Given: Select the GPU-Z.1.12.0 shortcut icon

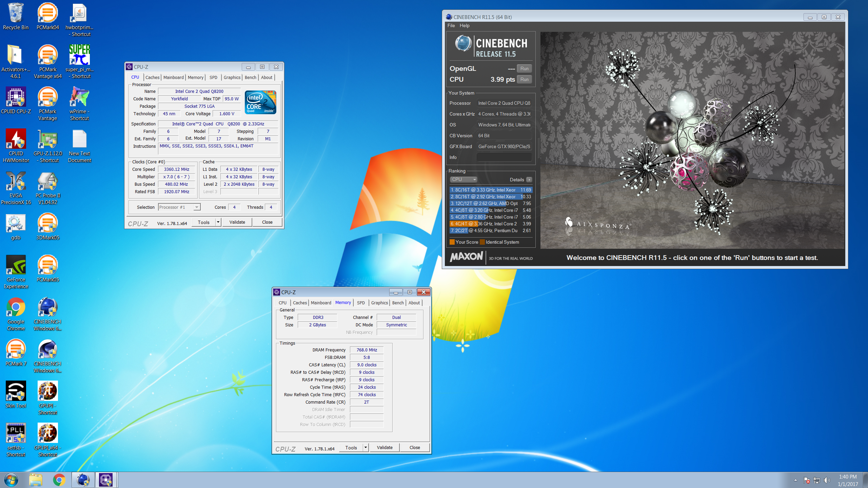Looking at the screenshot, I should (47, 146).
